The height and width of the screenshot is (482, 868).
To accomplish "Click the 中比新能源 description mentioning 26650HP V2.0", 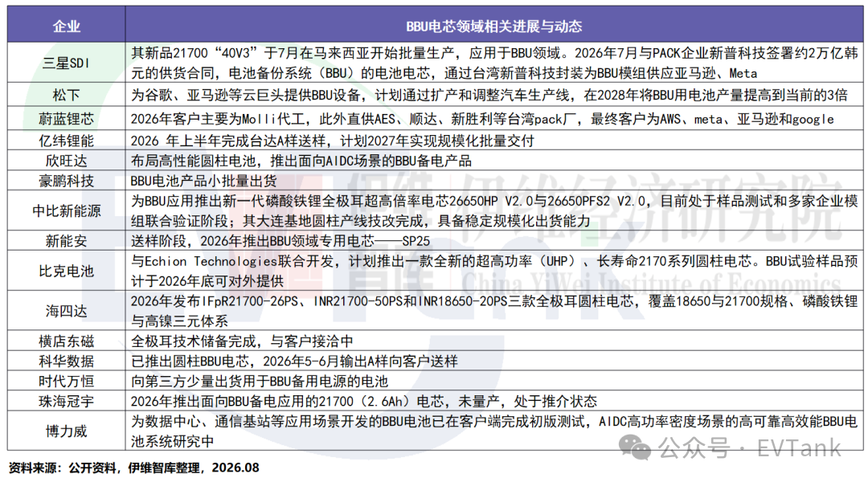I will click(x=493, y=210).
